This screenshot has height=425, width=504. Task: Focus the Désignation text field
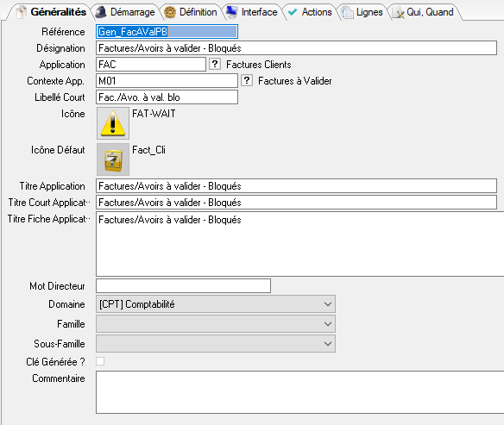click(x=296, y=48)
